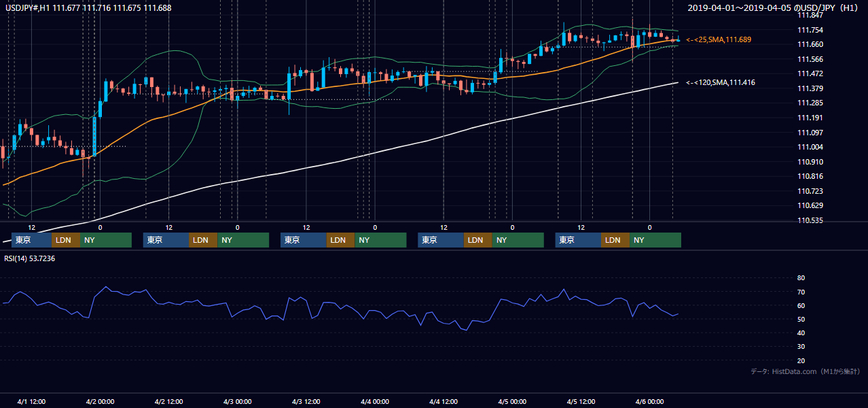
Task: Click the 2019-04-01～2019-04-05 USD/JPY chart title
Action: click(774, 8)
